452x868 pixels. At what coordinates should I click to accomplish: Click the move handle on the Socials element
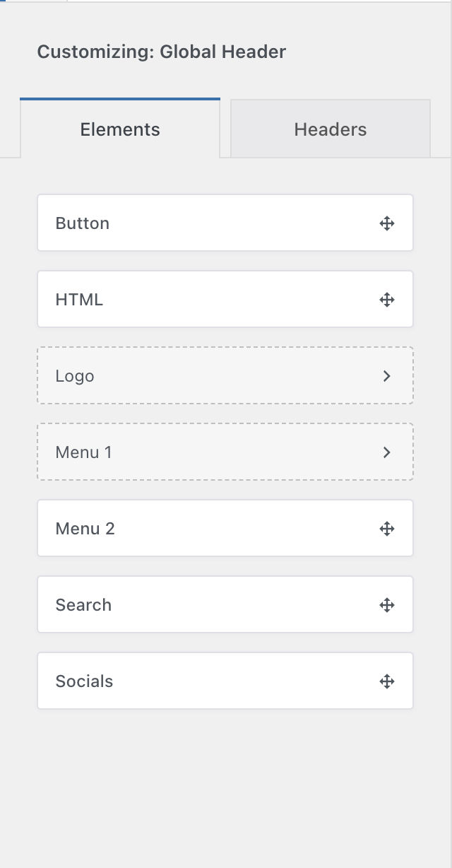pyautogui.click(x=387, y=681)
